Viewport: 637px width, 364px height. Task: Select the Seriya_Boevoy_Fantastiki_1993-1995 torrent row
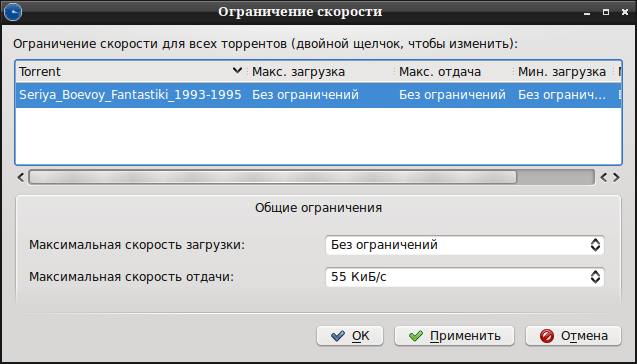point(318,95)
